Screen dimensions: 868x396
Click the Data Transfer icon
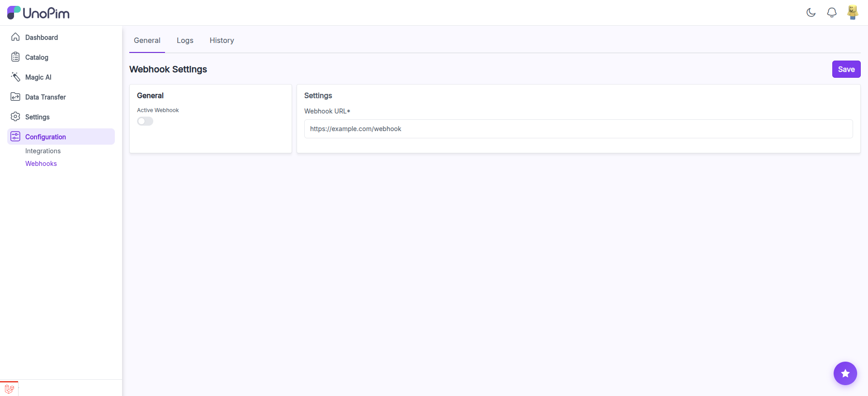point(15,97)
